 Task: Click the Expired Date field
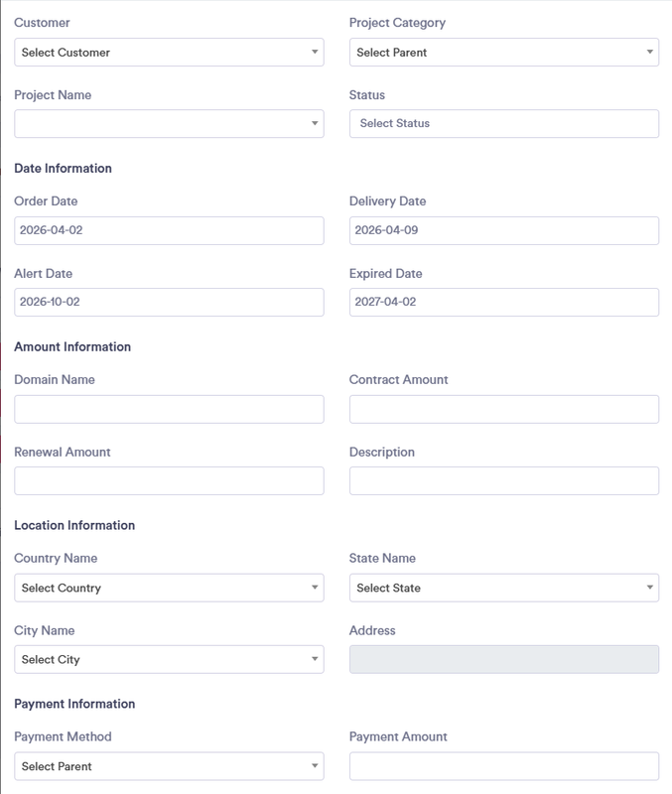504,303
